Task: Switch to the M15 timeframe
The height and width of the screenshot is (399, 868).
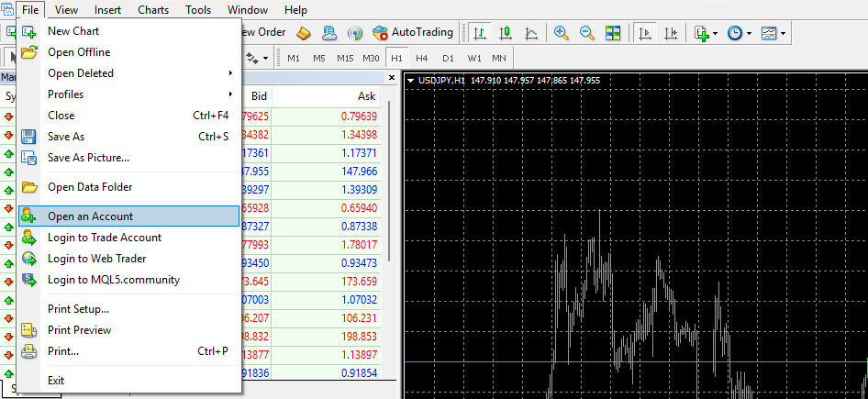Action: pyautogui.click(x=345, y=58)
